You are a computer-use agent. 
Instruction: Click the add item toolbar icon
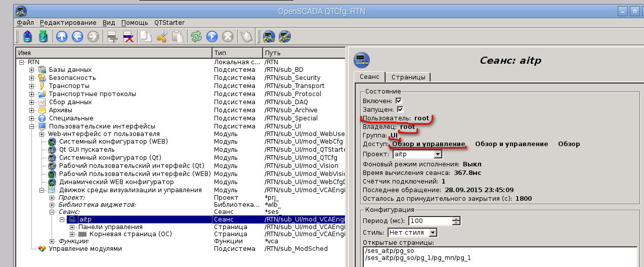pos(112,36)
